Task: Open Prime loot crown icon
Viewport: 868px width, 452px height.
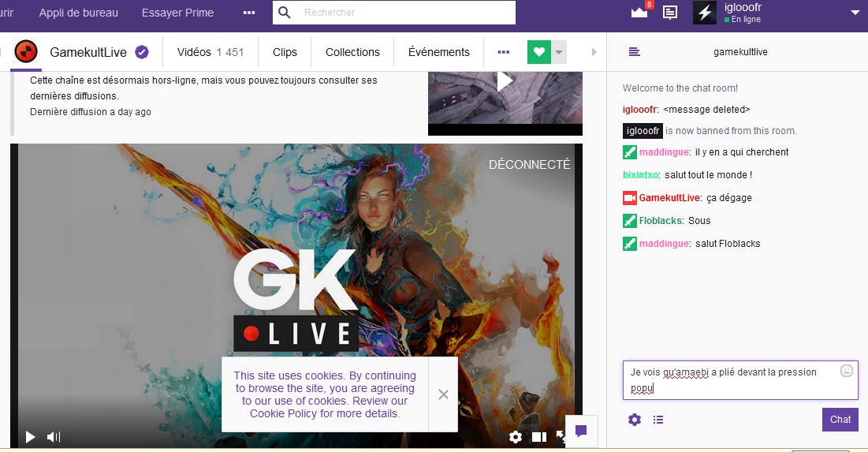Action: click(x=639, y=12)
